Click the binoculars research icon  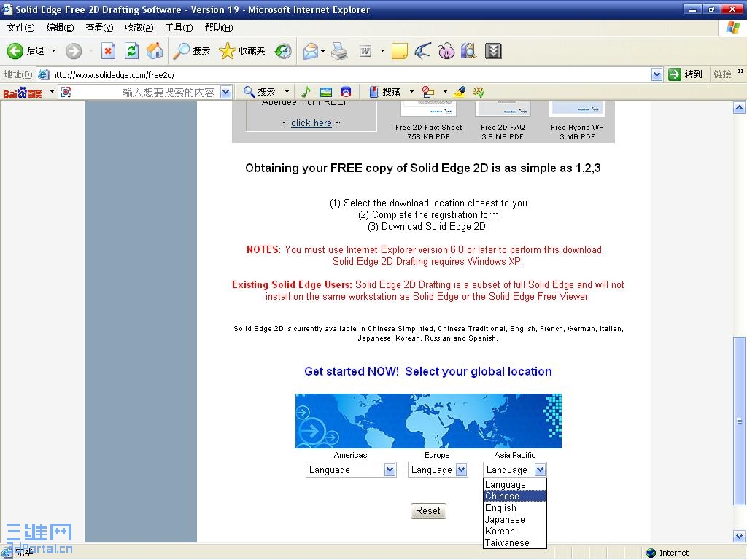[x=469, y=51]
